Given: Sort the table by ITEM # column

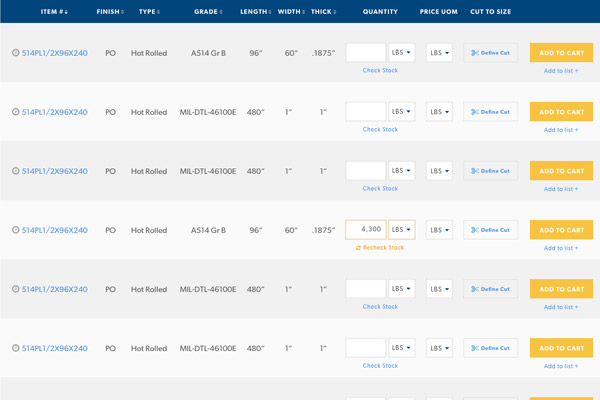Looking at the screenshot, I should 54,12.
